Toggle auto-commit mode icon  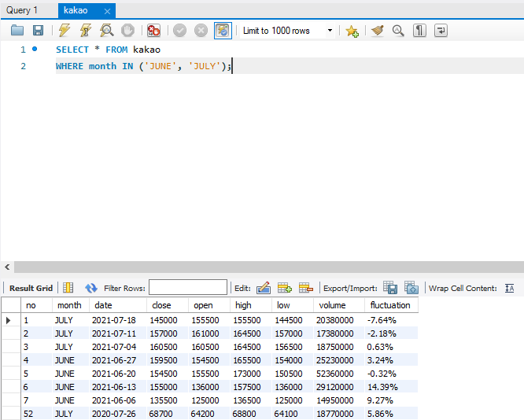point(223,31)
